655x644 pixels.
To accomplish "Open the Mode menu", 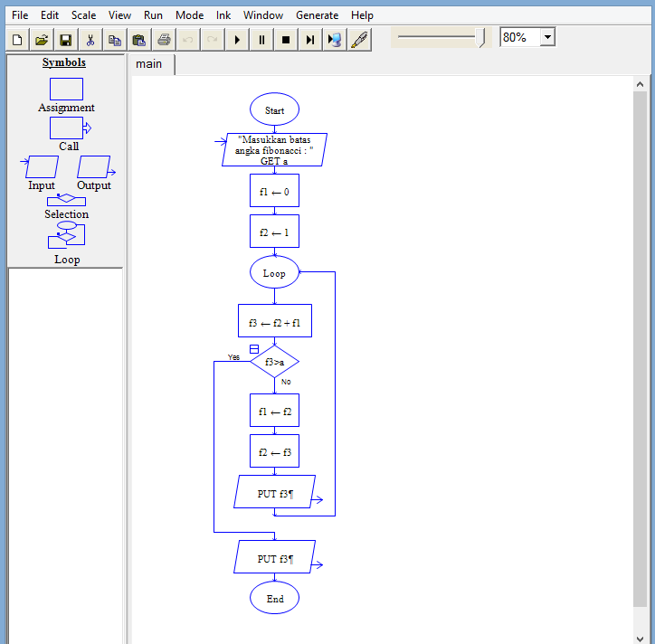I will [x=189, y=15].
